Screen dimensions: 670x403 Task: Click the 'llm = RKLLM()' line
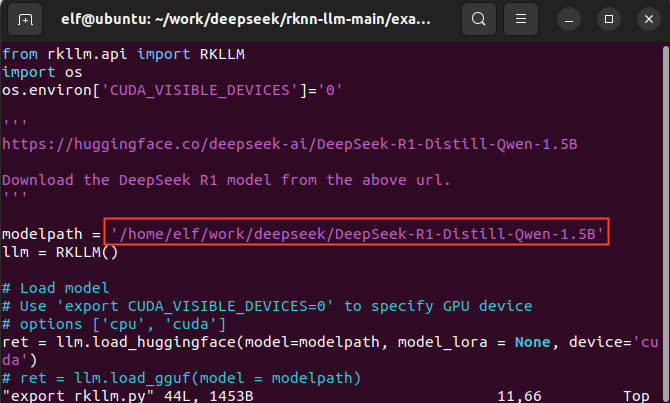coord(60,252)
